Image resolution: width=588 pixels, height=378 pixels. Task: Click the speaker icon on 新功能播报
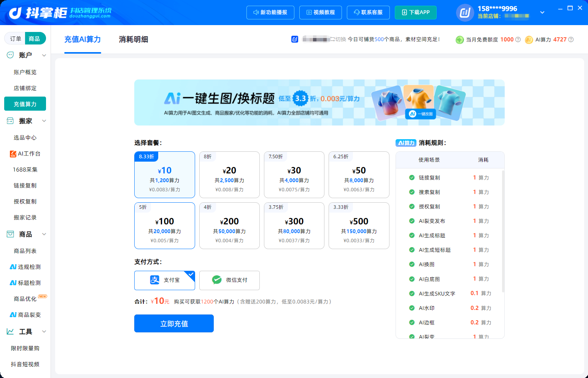[256, 13]
